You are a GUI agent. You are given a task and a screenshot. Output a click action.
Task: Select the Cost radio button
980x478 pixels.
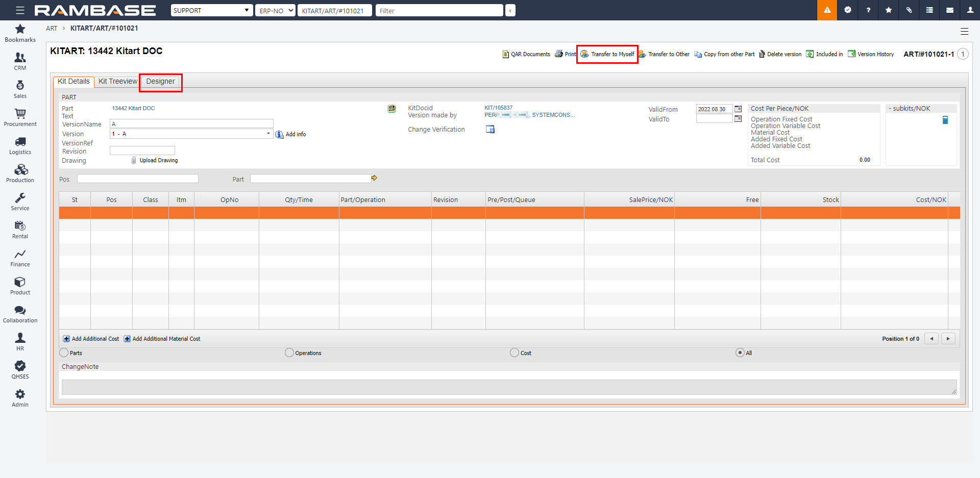click(x=514, y=353)
